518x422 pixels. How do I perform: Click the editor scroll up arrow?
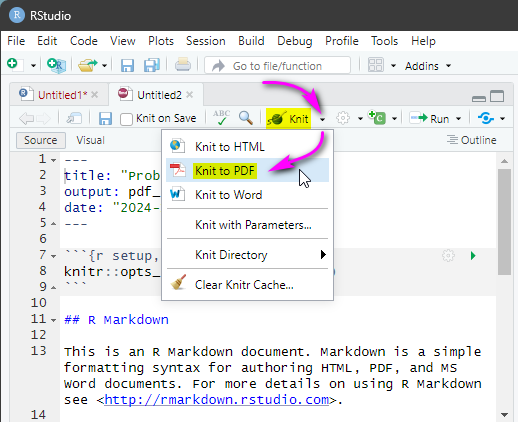(504, 161)
